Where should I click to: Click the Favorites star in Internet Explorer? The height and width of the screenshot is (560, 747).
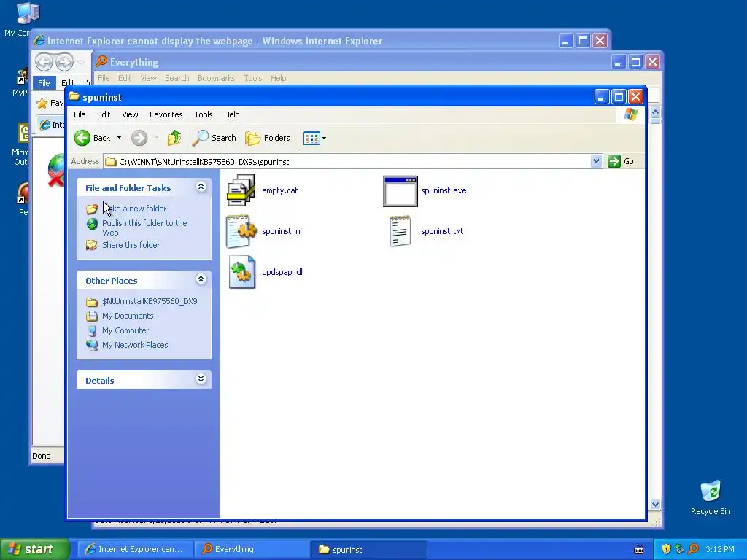coord(42,104)
